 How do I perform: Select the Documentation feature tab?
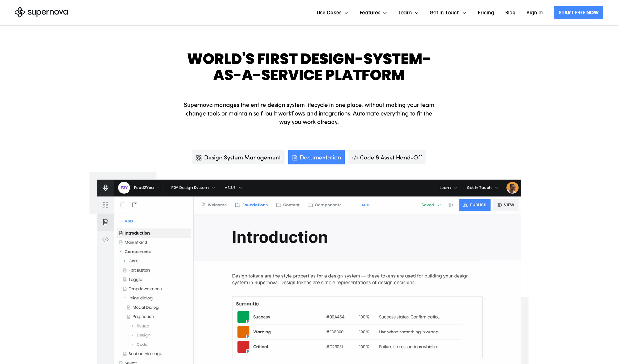pyautogui.click(x=316, y=157)
